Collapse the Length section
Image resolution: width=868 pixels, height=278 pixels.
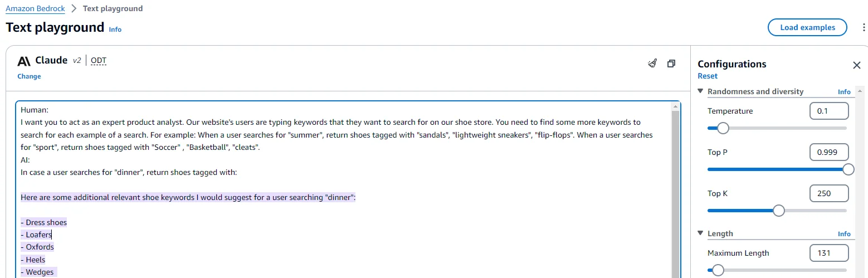click(700, 233)
